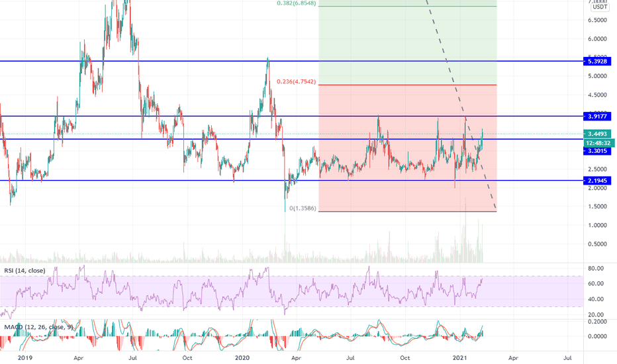Click the 0.382(6.8548) Fibonacci level label
Image resolution: width=617 pixels, height=364 pixels.
[297, 3]
